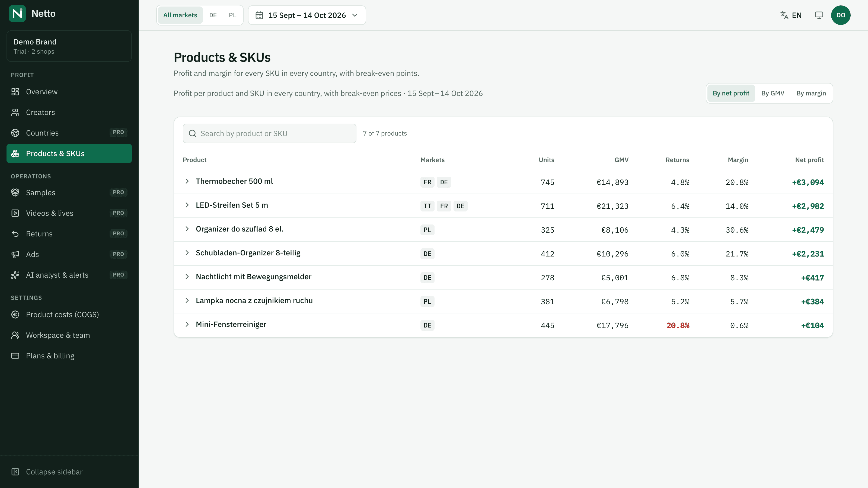Viewport: 868px width, 488px height.
Task: Click the Margin column header
Action: [738, 160]
